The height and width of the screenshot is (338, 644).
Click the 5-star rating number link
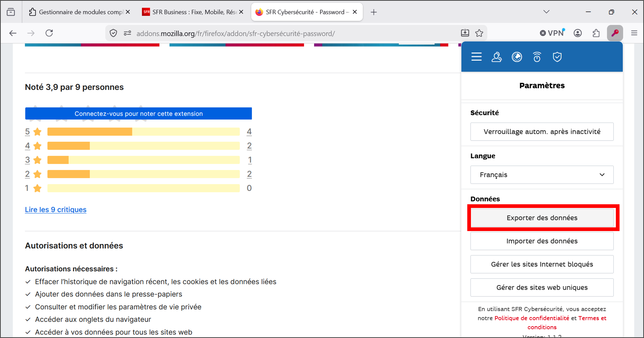(27, 131)
